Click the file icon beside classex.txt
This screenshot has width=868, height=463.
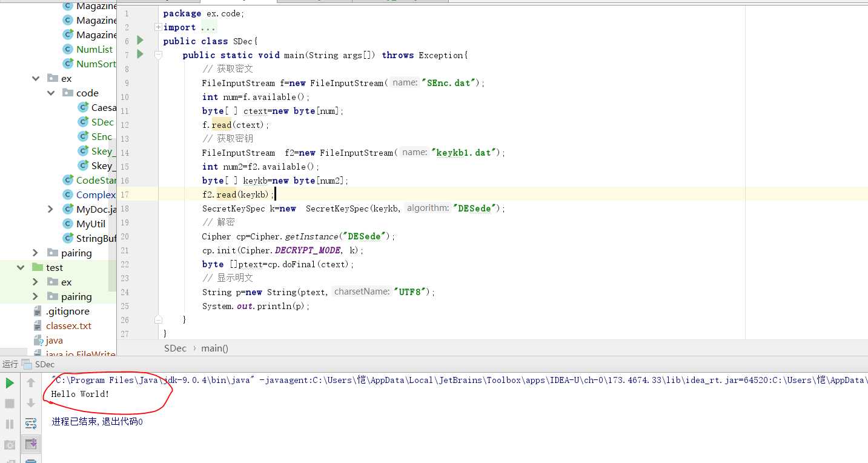(38, 325)
